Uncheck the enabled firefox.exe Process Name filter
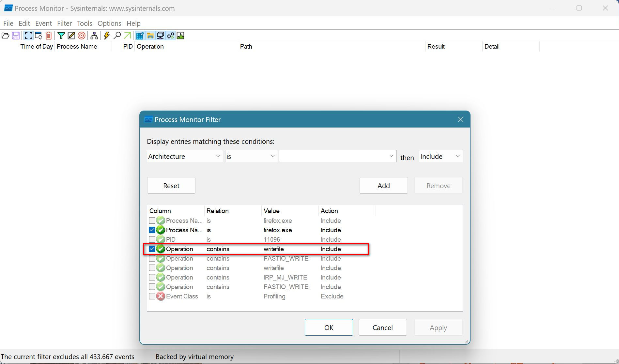This screenshot has width=619, height=364. (x=152, y=230)
